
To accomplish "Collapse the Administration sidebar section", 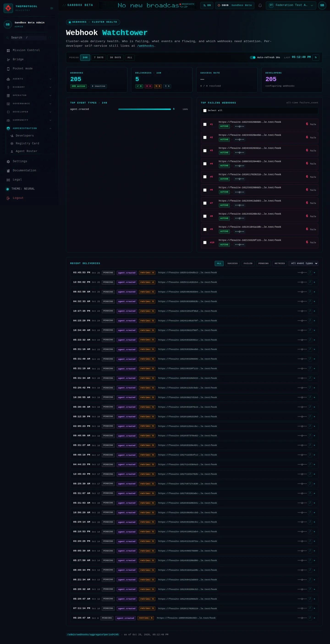I will point(29,128).
